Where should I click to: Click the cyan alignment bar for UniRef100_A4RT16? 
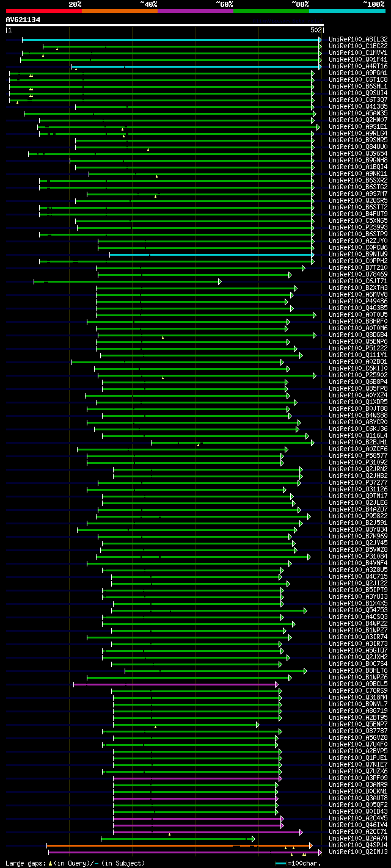click(197, 67)
